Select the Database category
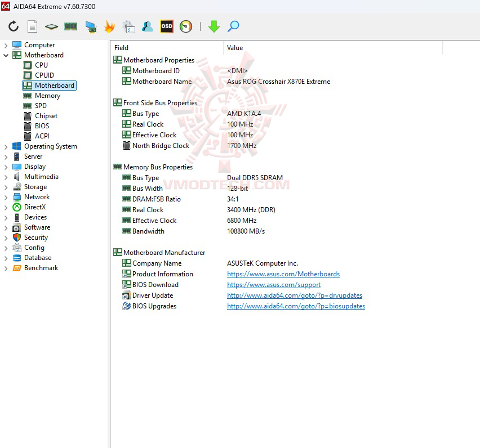 [x=38, y=257]
